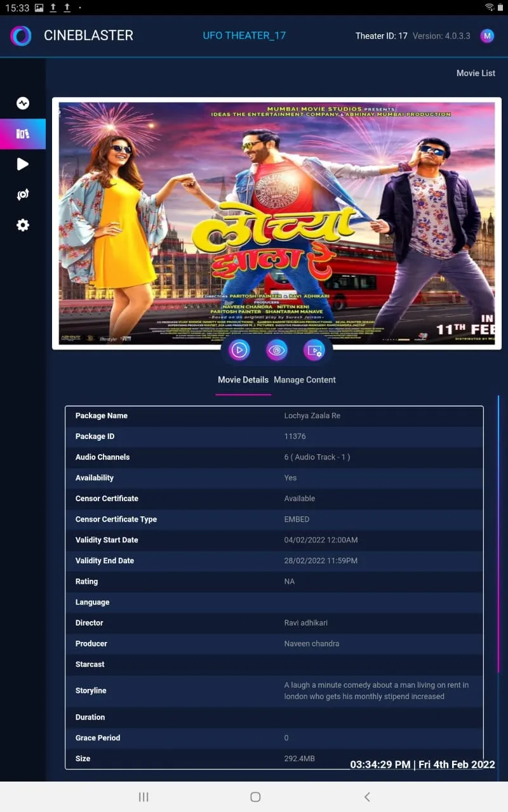This screenshot has height=812, width=508.
Task: Tap the Wi-Fi status bar icon
Action: point(490,8)
